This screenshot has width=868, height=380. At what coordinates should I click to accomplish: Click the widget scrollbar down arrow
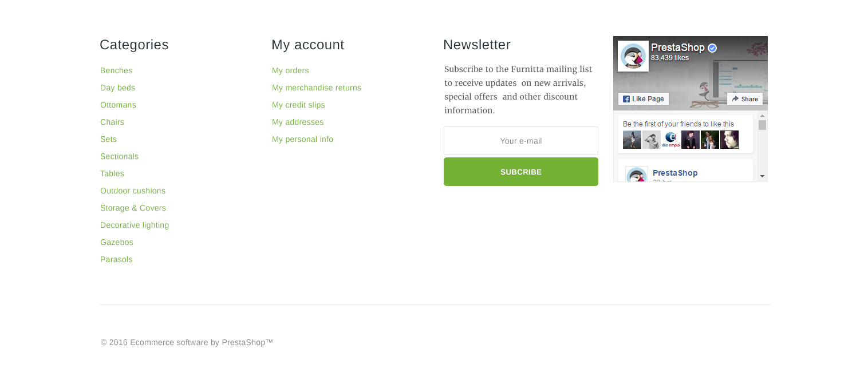click(x=762, y=176)
